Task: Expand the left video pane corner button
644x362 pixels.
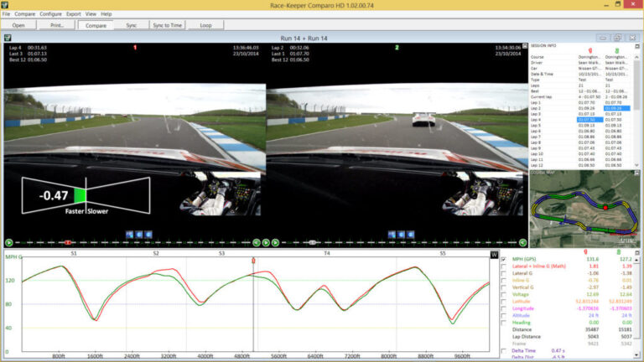Action: pyautogui.click(x=7, y=38)
